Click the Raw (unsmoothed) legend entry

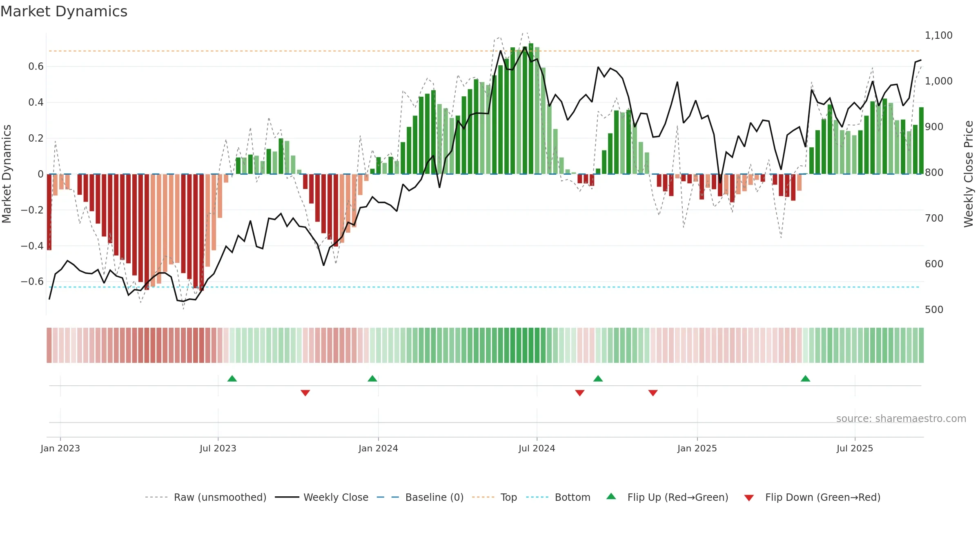pyautogui.click(x=206, y=497)
